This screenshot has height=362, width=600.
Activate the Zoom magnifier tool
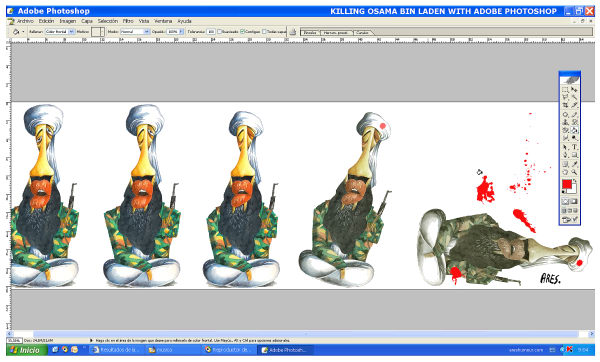pyautogui.click(x=574, y=172)
